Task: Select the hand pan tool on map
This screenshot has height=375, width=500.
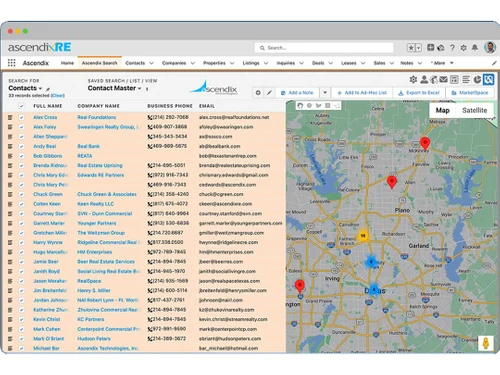Action: (300, 106)
